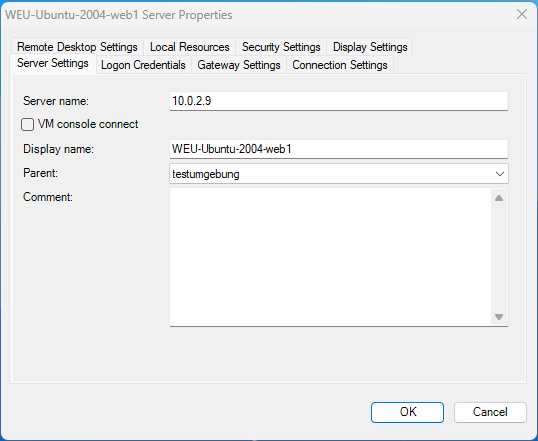Open the Logon Credentials tab
This screenshot has width=538, height=441.
pos(143,65)
